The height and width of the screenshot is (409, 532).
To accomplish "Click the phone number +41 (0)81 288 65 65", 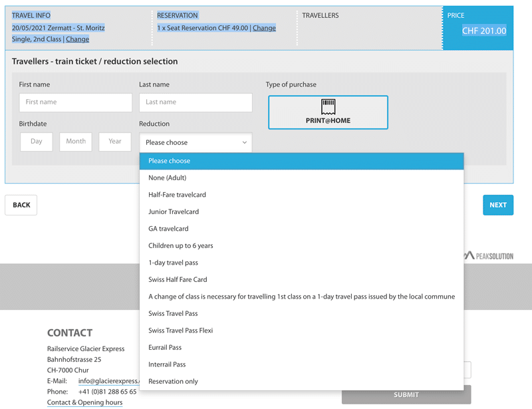I will [107, 392].
